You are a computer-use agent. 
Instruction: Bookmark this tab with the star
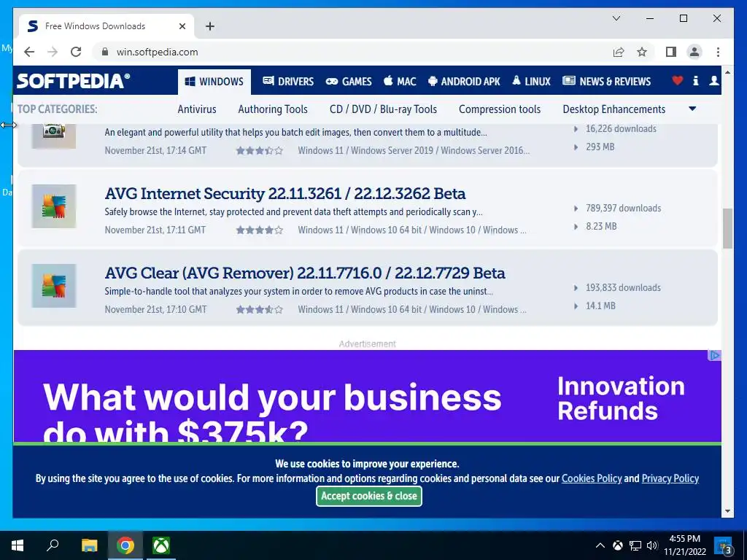[x=642, y=52]
